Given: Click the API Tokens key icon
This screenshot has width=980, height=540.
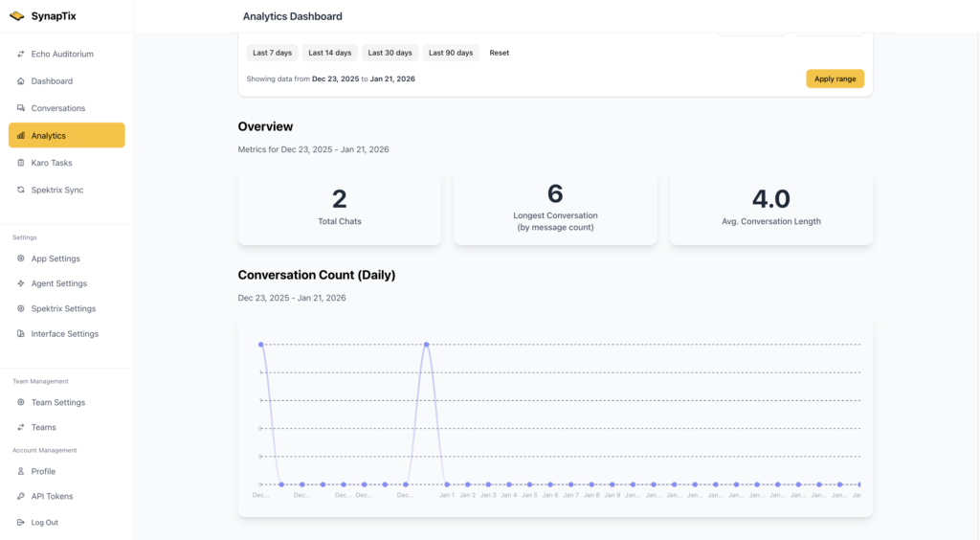Looking at the screenshot, I should 21,496.
